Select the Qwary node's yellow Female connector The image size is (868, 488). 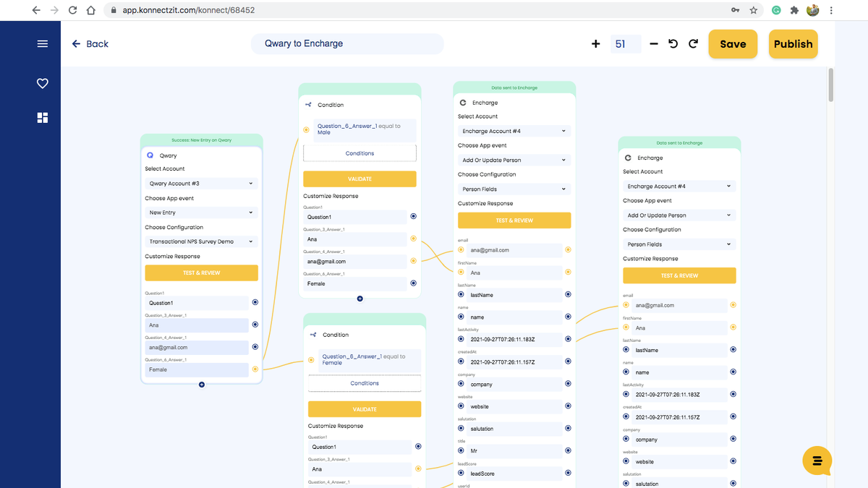click(x=255, y=369)
